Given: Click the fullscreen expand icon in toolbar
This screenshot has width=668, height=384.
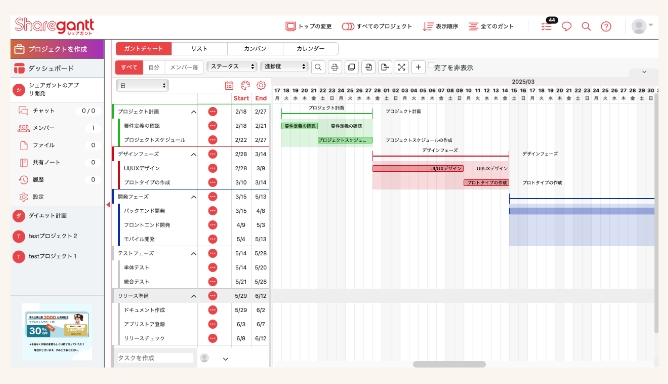Looking at the screenshot, I should coord(401,67).
